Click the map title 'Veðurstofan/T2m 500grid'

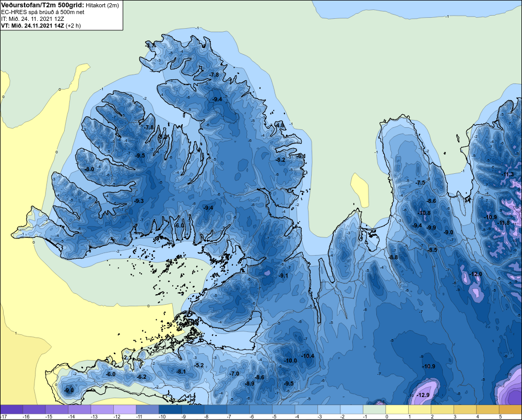pos(42,5)
